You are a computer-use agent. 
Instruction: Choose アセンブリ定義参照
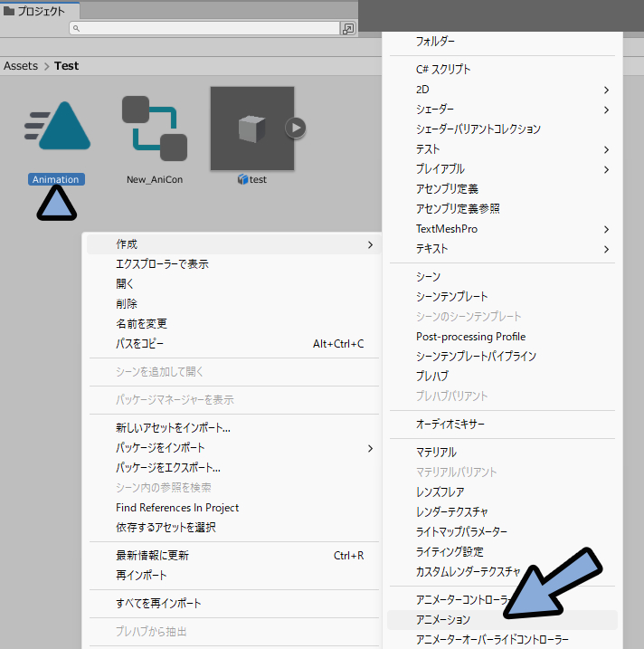pos(502,208)
